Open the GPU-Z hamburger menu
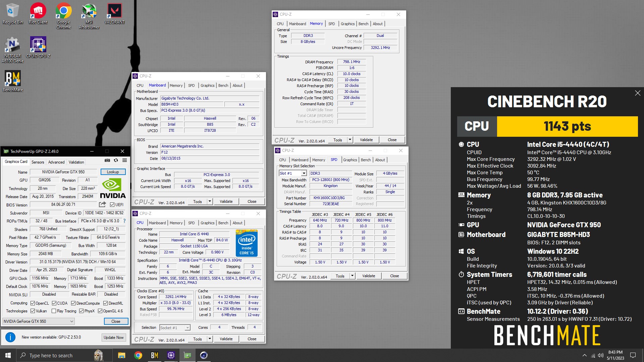 tap(124, 161)
